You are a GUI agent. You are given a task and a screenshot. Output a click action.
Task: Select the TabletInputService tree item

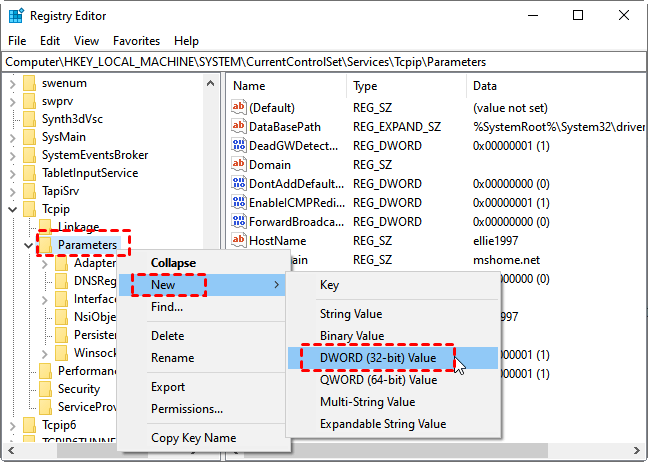(90, 172)
